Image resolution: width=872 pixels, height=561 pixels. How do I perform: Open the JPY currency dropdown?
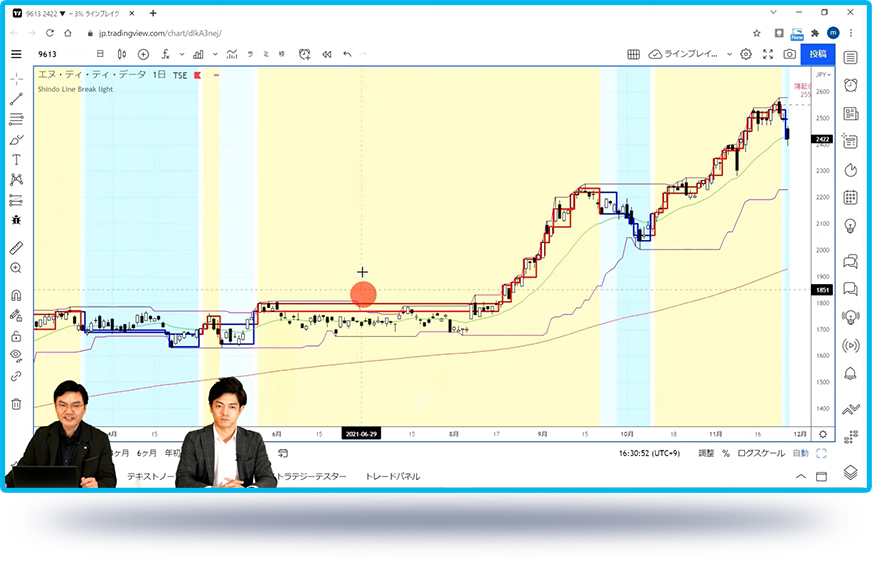823,75
